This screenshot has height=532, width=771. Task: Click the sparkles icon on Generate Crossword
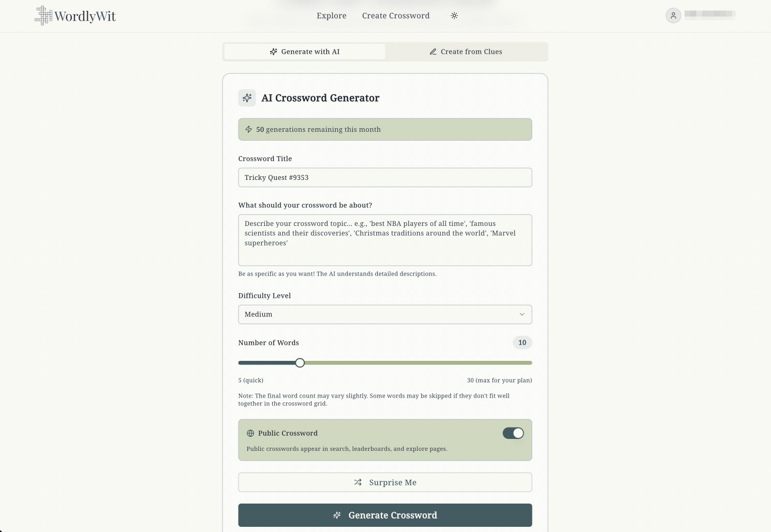(x=337, y=515)
